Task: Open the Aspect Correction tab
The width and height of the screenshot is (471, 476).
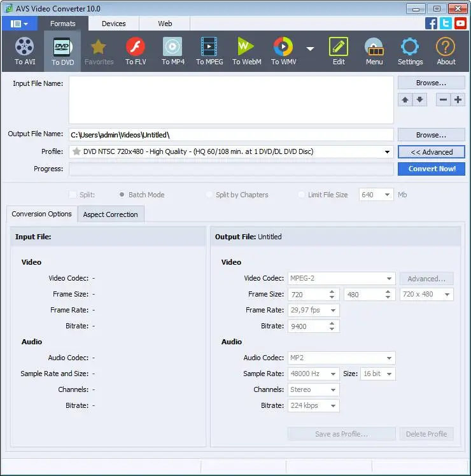Action: 110,214
